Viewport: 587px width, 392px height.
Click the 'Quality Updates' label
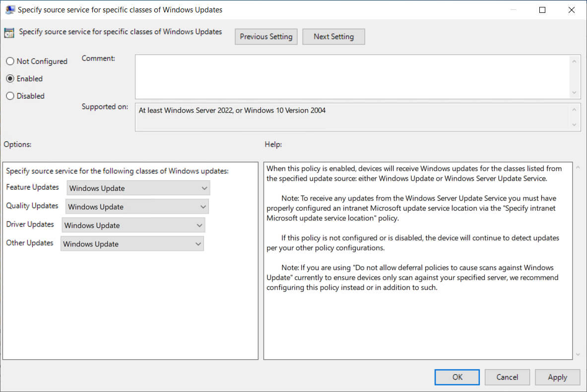[32, 206]
